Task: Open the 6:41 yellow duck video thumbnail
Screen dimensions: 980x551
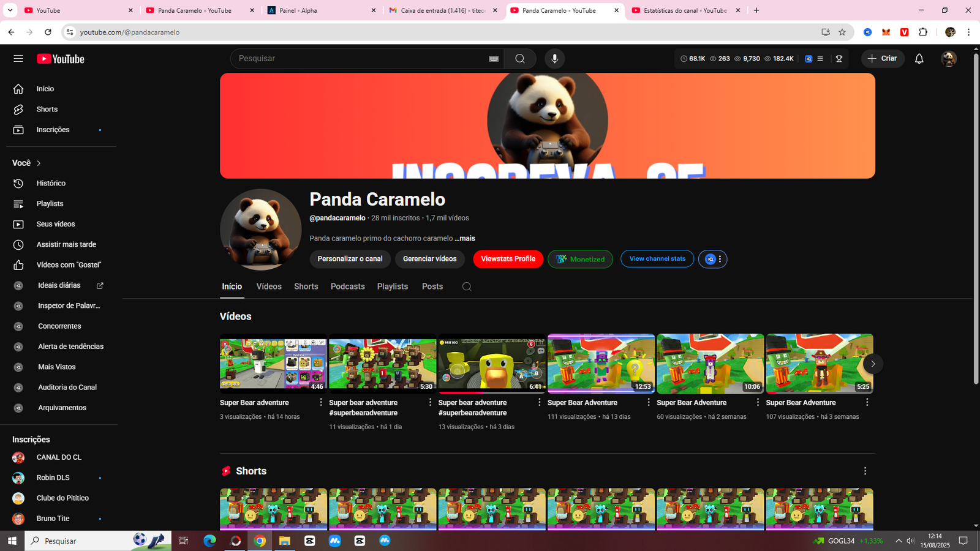Action: [x=492, y=364]
